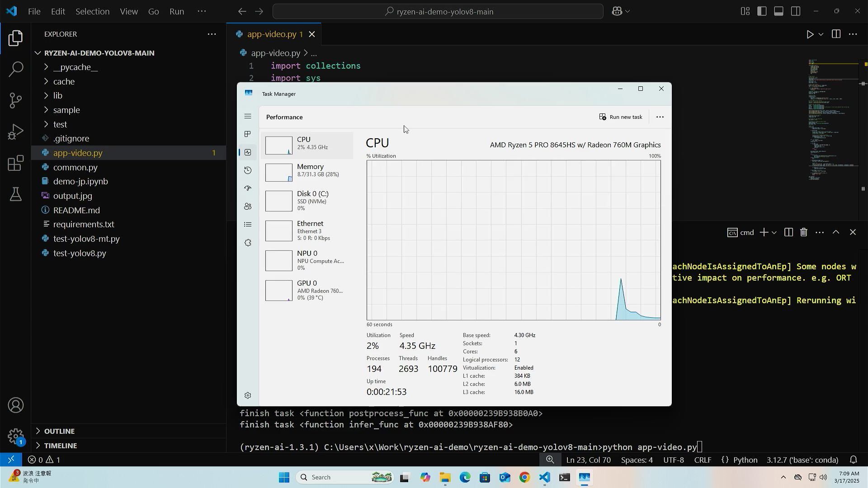The image size is (868, 488).
Task: Open Source Control view
Action: click(x=16, y=100)
